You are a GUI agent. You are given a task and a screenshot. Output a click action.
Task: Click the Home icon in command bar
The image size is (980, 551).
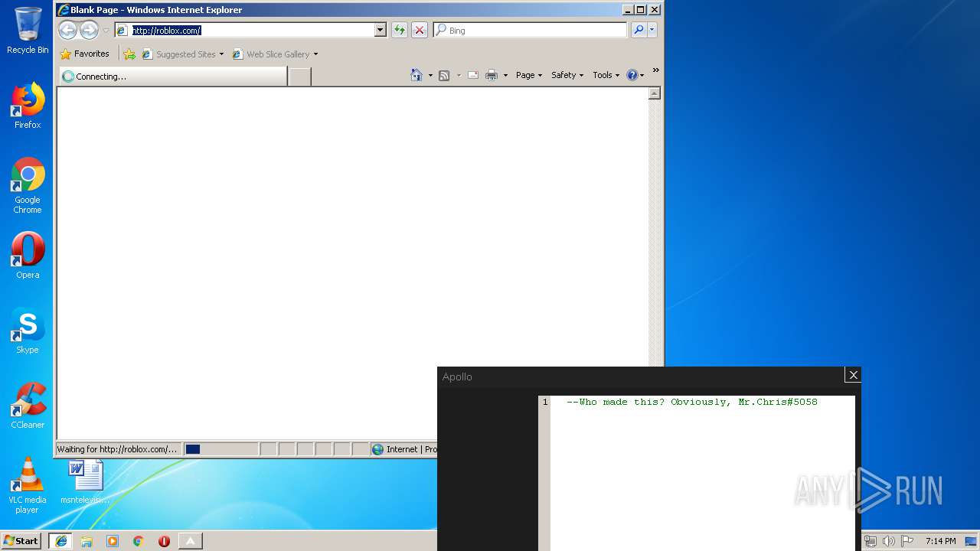[x=416, y=75]
